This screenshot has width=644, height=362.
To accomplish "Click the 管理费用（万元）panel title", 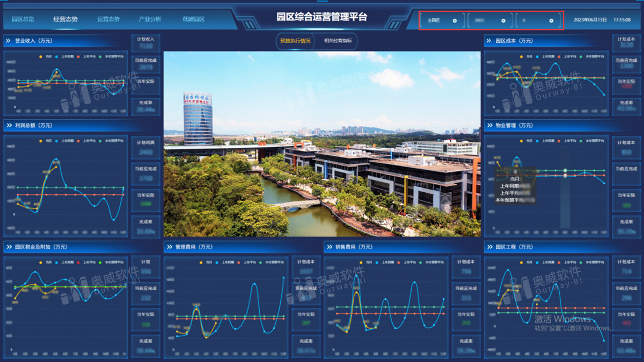I will [x=194, y=247].
